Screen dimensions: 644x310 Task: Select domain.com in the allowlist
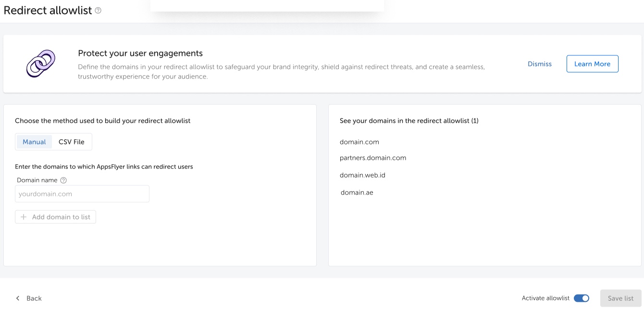[359, 142]
